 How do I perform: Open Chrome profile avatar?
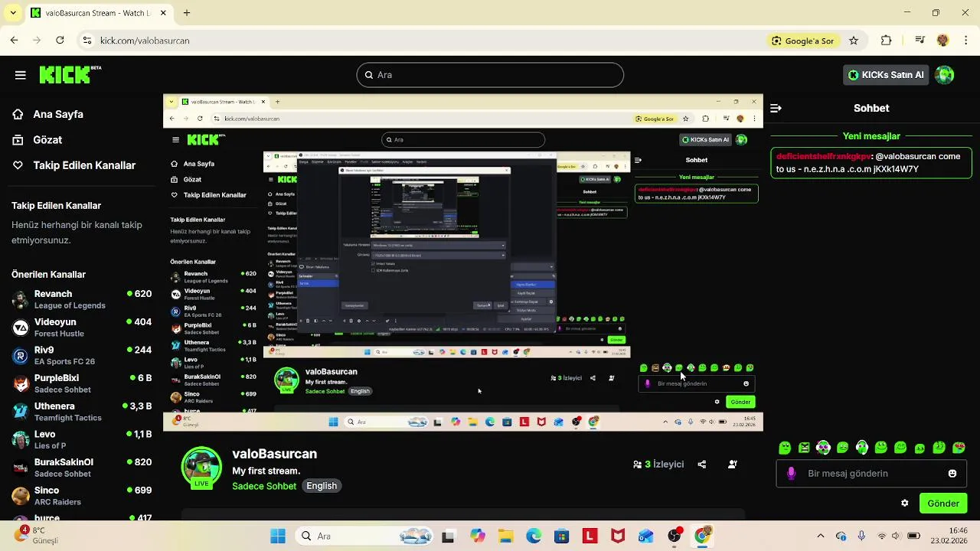click(943, 41)
